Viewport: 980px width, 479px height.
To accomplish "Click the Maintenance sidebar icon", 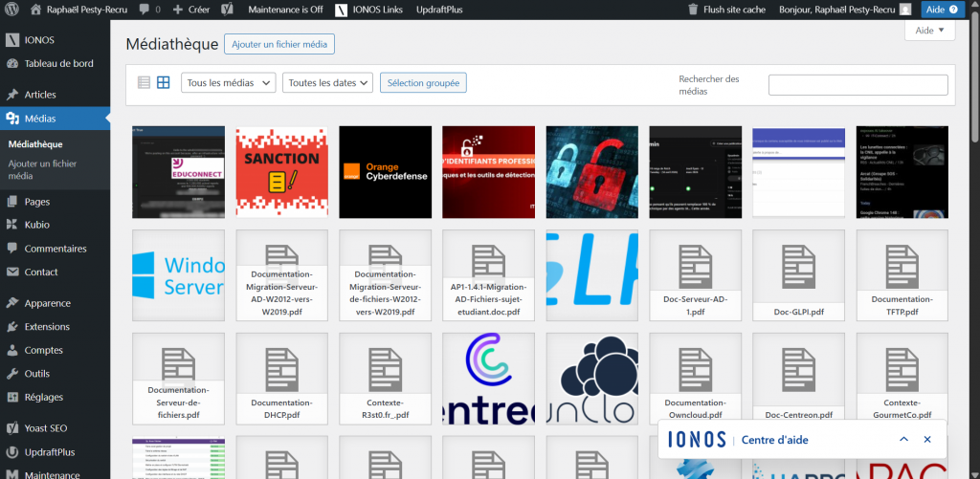I will coord(11,474).
